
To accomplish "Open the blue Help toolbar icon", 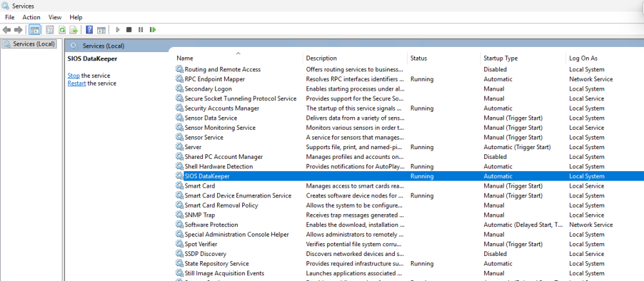I will coord(89,30).
